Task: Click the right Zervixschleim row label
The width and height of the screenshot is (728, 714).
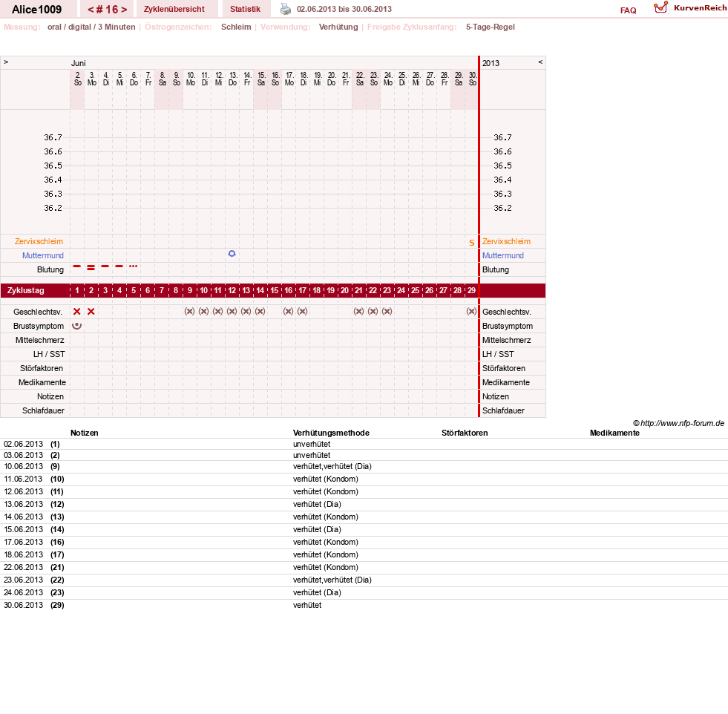Action: pos(506,241)
